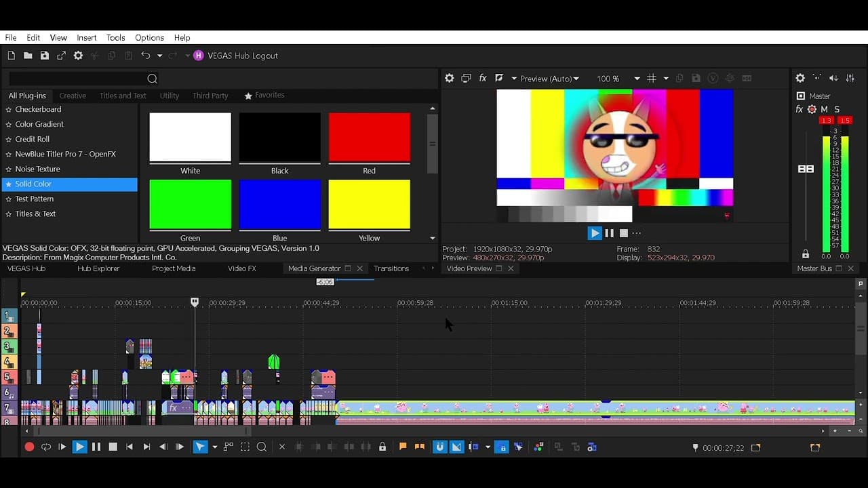Open the auto ripple mode dropdown arrow
Screen dimensions: 868x488
click(488, 447)
